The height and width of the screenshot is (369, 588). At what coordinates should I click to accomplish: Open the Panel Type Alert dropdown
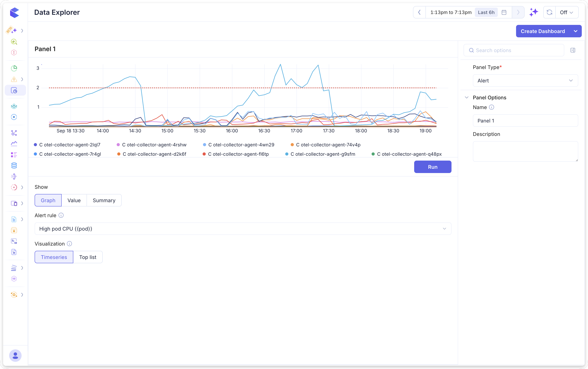525,80
